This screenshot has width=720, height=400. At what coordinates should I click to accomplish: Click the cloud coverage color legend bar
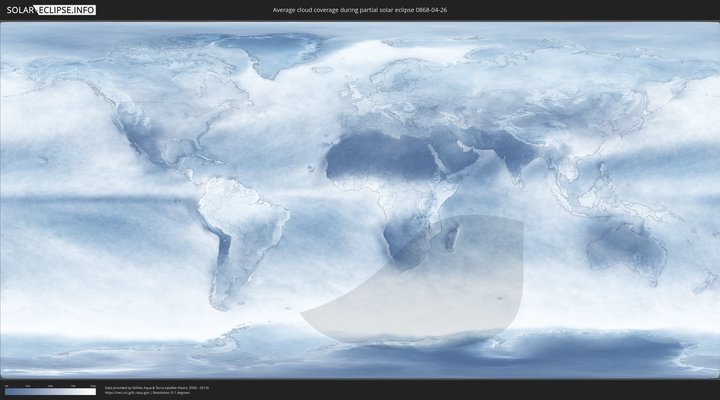tap(50, 392)
